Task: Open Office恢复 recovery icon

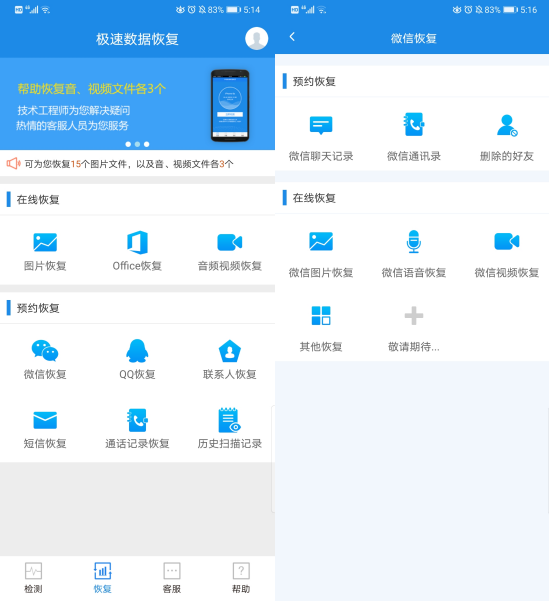Action: [x=137, y=242]
